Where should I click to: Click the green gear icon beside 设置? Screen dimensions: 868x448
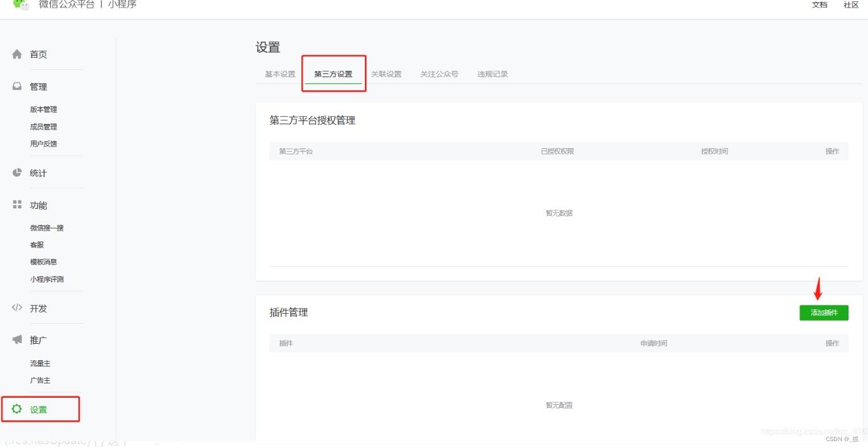(x=17, y=409)
